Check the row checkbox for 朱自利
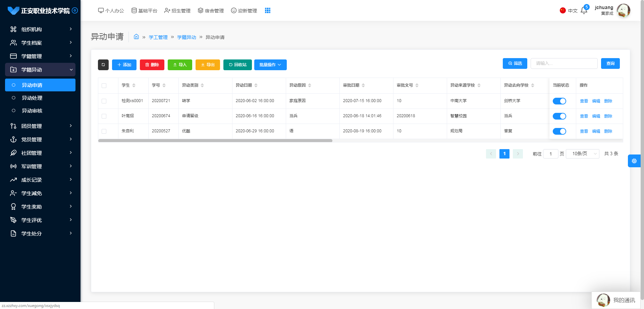This screenshot has height=309, width=644. click(104, 131)
